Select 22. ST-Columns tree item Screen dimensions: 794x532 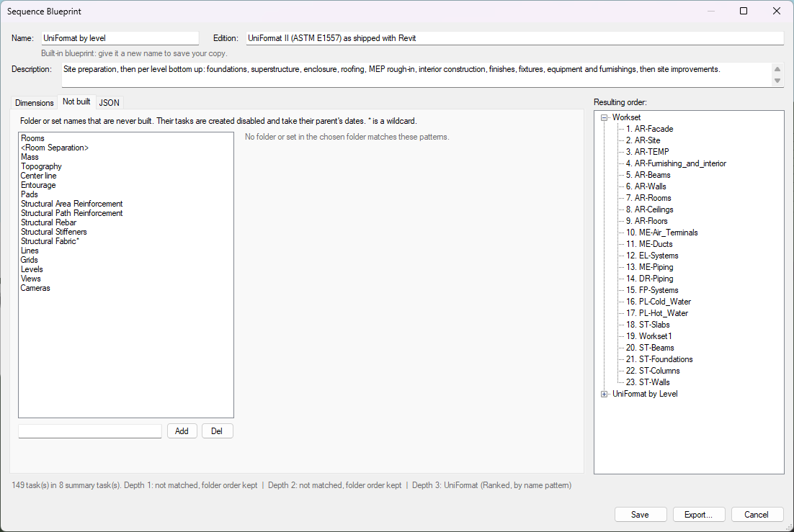tap(653, 371)
